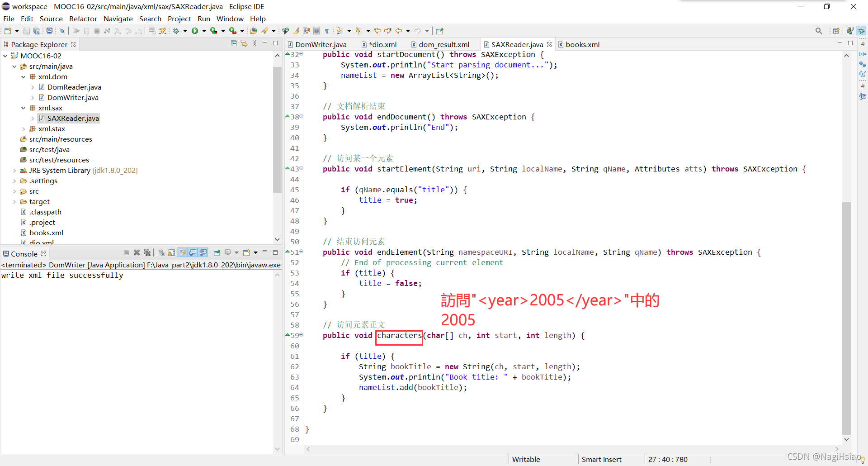Viewport: 868px width, 466px height.
Task: Click the Smart Insert status field
Action: pyautogui.click(x=601, y=459)
